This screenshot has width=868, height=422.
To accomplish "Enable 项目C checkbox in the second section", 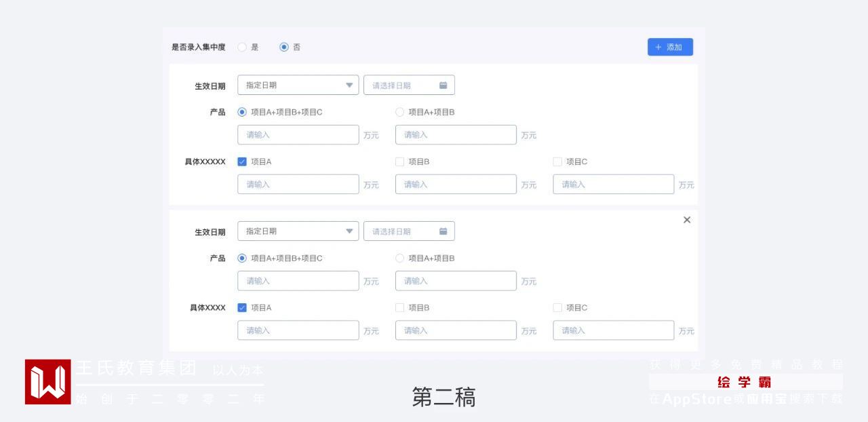I will point(557,308).
